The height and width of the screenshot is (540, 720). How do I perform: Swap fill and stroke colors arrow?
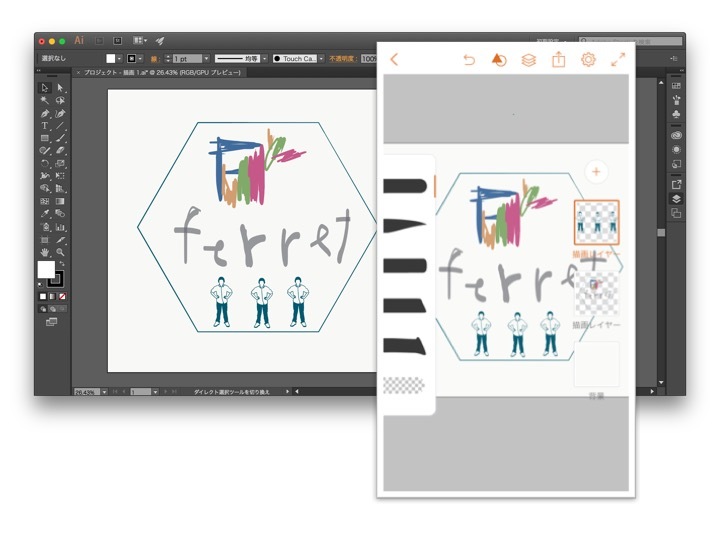[62, 264]
